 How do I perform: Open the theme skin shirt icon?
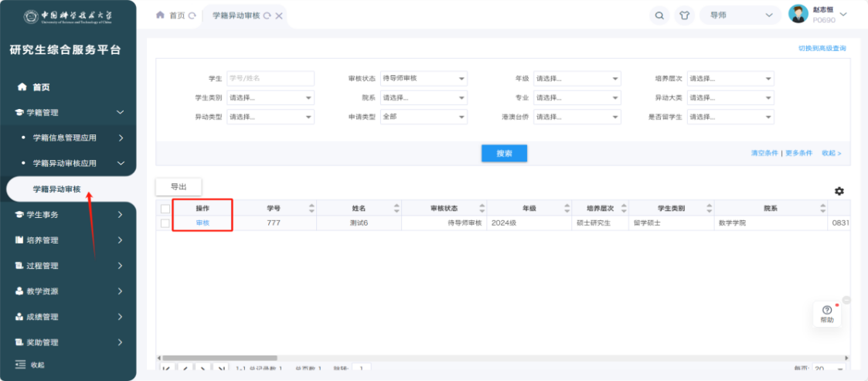683,15
